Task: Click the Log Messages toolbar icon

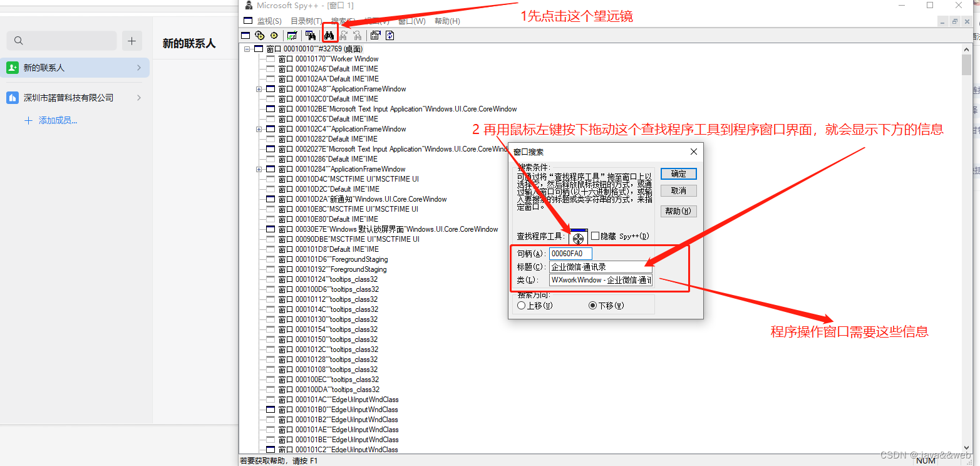Action: (x=292, y=35)
